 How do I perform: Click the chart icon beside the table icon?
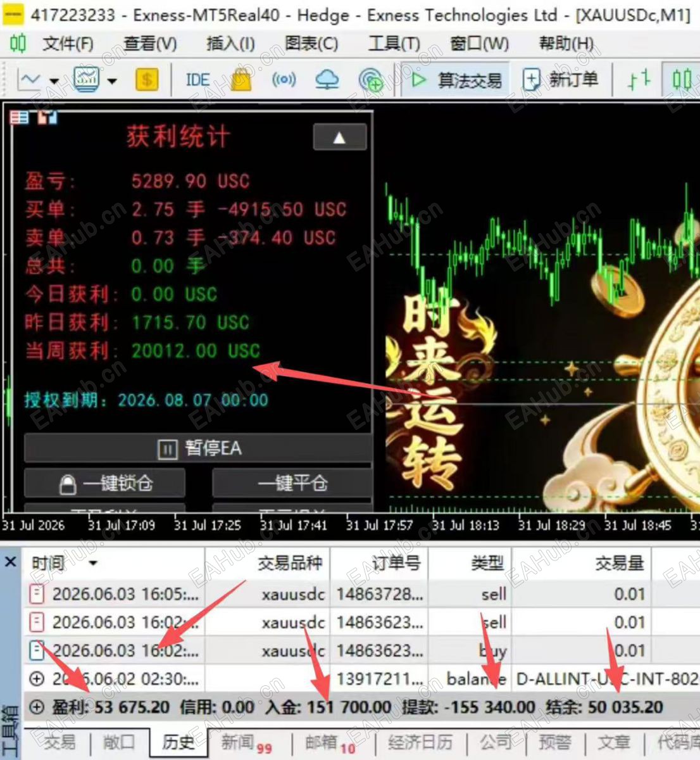pos(47,117)
